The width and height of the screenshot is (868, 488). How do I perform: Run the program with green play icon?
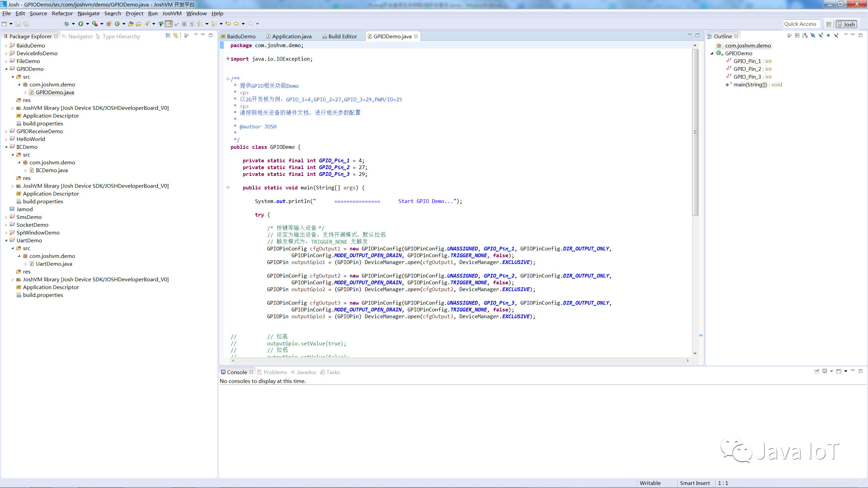coord(81,24)
